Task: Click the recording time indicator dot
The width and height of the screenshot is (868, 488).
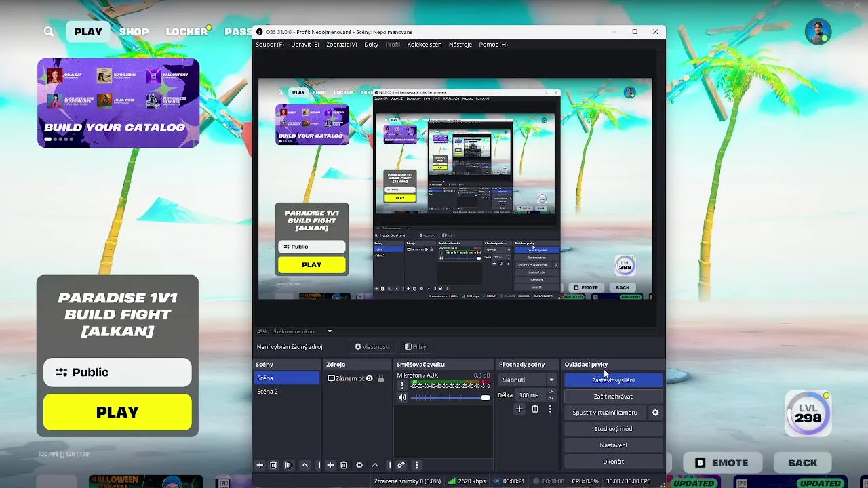Action: [536, 481]
